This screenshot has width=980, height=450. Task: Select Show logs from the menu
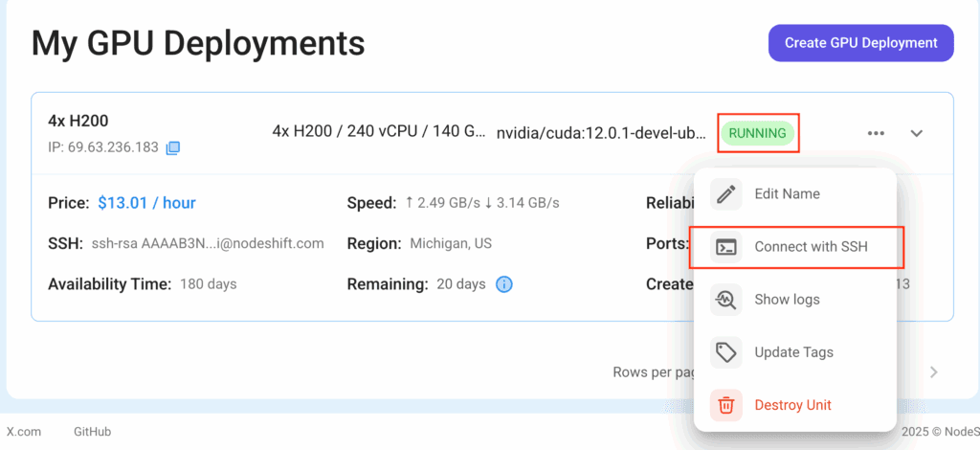tap(795, 300)
